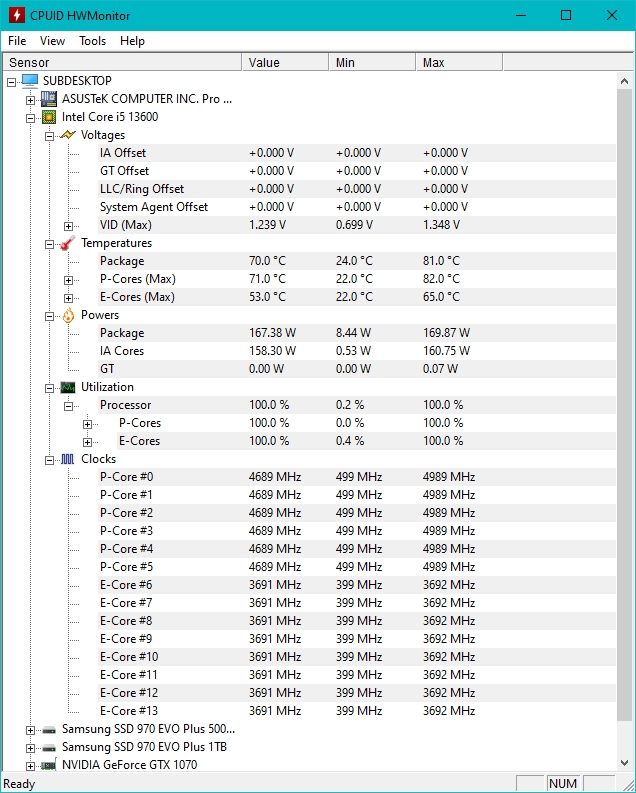Expand the Samsung SSD 970 EVO Plus 500 node
The height and width of the screenshot is (793, 636).
tap(30, 730)
